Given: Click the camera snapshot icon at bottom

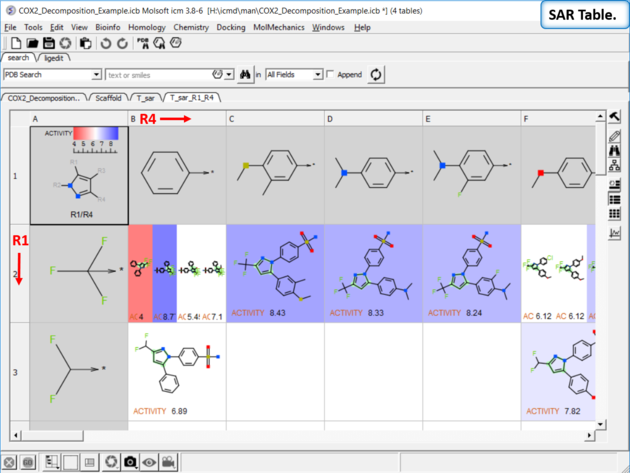Looking at the screenshot, I should click(130, 461).
